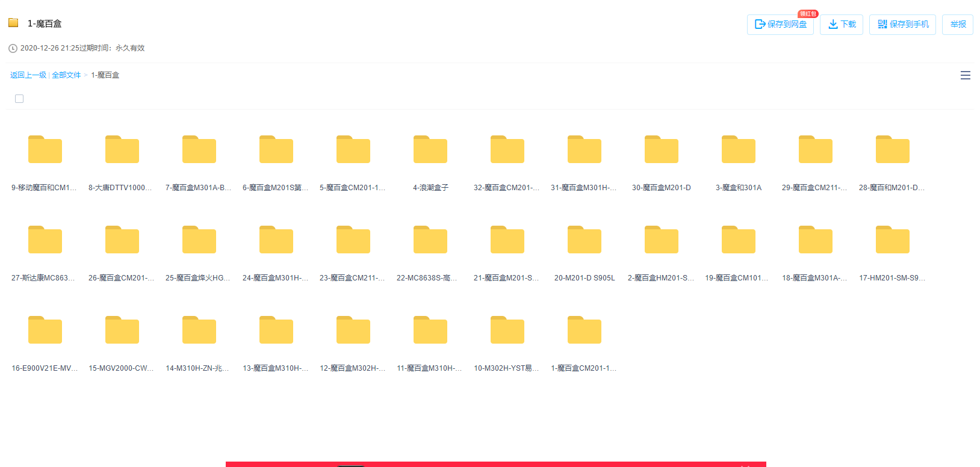Open folder icon 18-魔百盒M301A
The width and height of the screenshot is (980, 467).
click(x=816, y=240)
